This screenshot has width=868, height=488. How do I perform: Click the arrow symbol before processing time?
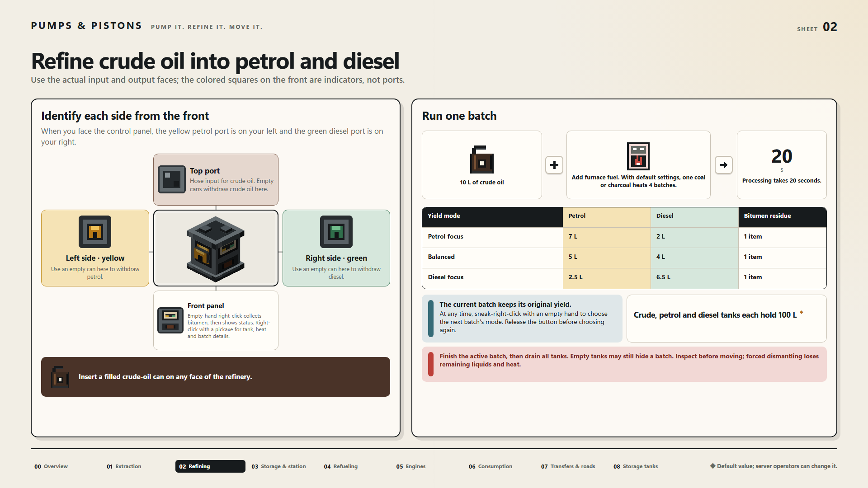(723, 165)
